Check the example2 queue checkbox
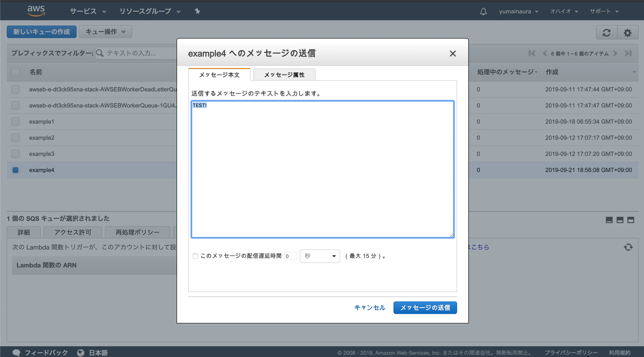Image resolution: width=644 pixels, height=357 pixels. (15, 138)
